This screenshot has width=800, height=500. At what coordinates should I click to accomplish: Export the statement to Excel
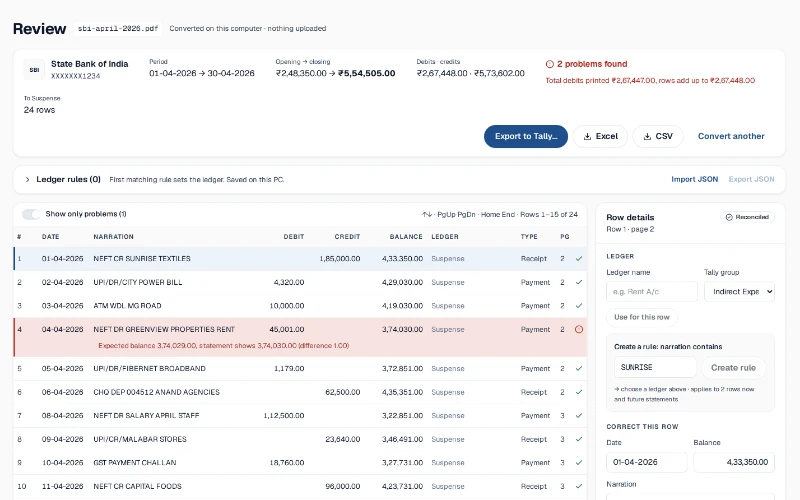[x=600, y=137]
